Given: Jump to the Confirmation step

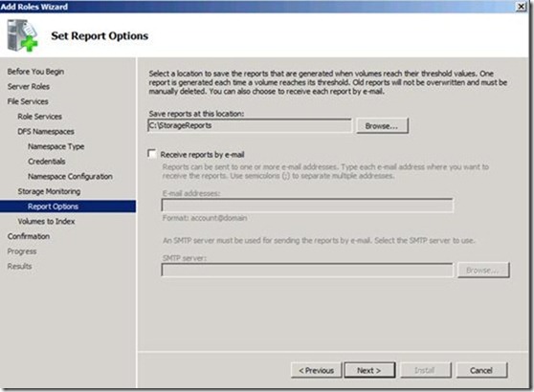Looking at the screenshot, I should [29, 236].
